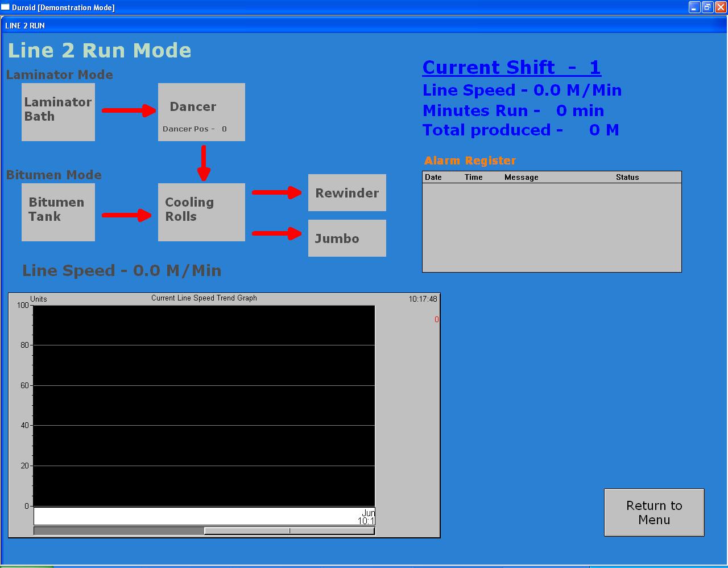The width and height of the screenshot is (728, 568).
Task: Click the Status column header in Alarm Register
Action: [627, 177]
